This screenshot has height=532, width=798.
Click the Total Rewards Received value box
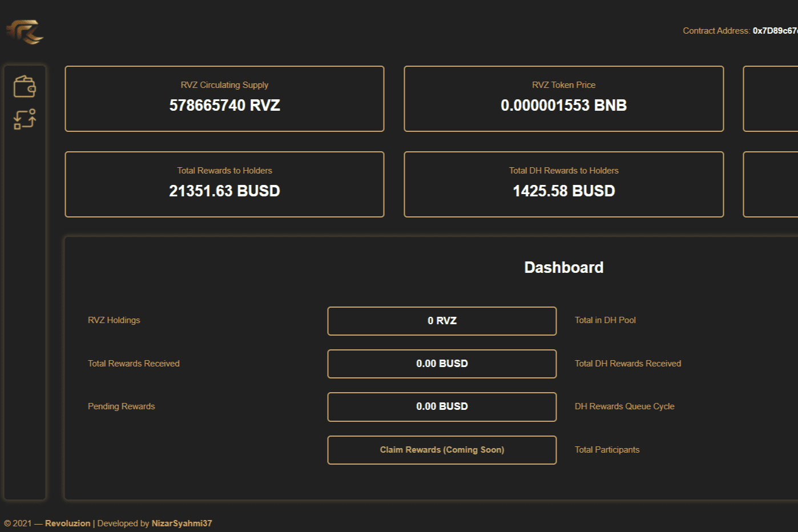(442, 364)
